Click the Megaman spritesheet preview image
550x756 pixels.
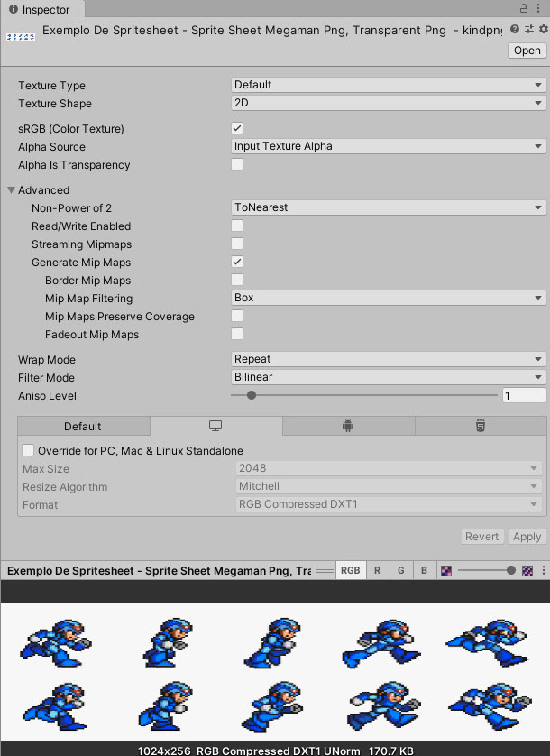(x=275, y=671)
